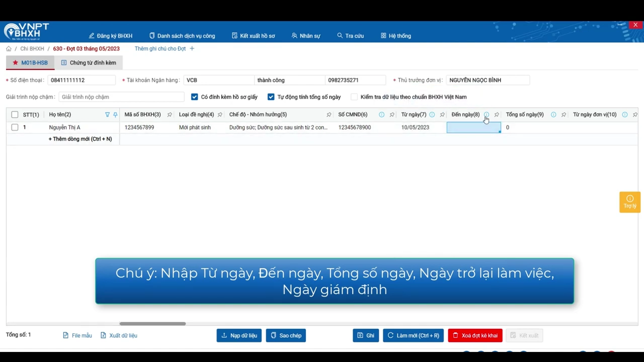Open the Danh sách dịch vụ công menu
This screenshot has width=644, height=362.
pos(182,36)
